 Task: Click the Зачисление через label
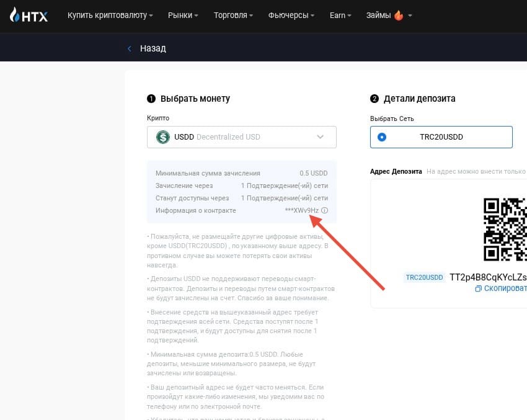click(x=184, y=185)
